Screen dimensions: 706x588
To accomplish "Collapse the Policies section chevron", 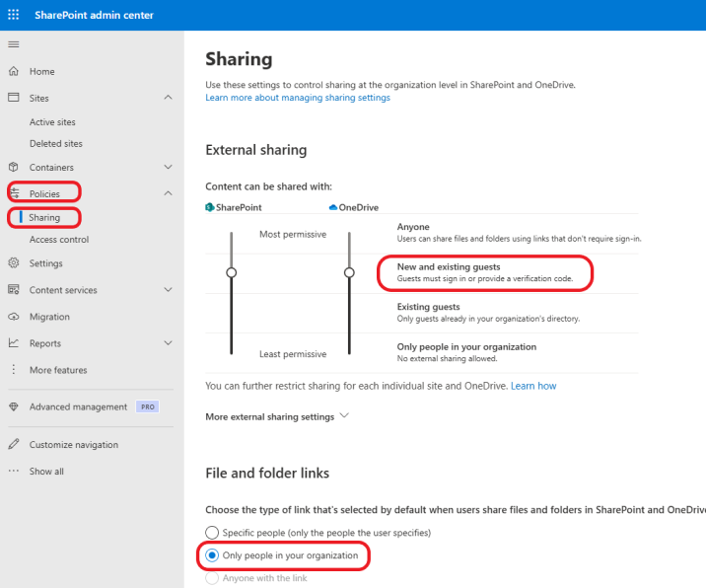I will click(x=168, y=193).
